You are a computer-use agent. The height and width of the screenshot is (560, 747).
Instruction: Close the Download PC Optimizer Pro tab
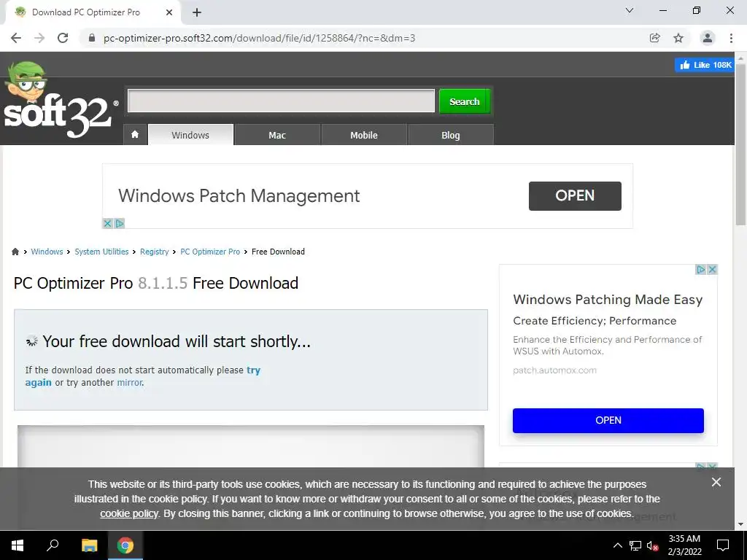coord(169,13)
